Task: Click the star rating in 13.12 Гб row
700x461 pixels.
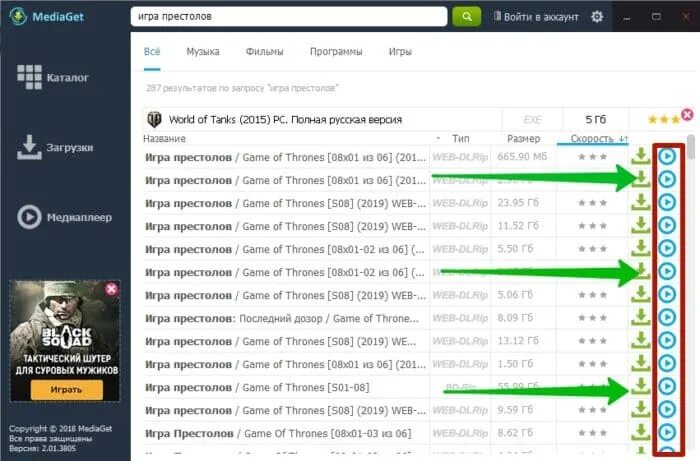Action: point(592,341)
